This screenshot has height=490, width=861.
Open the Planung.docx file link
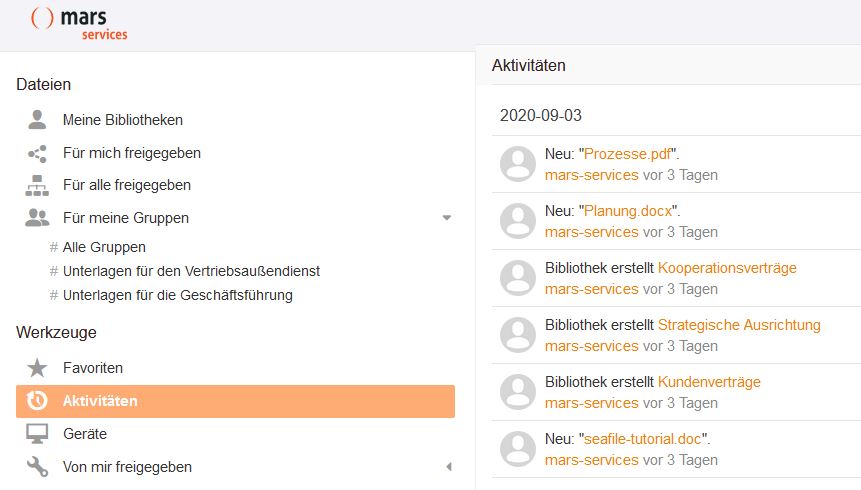coord(628,211)
